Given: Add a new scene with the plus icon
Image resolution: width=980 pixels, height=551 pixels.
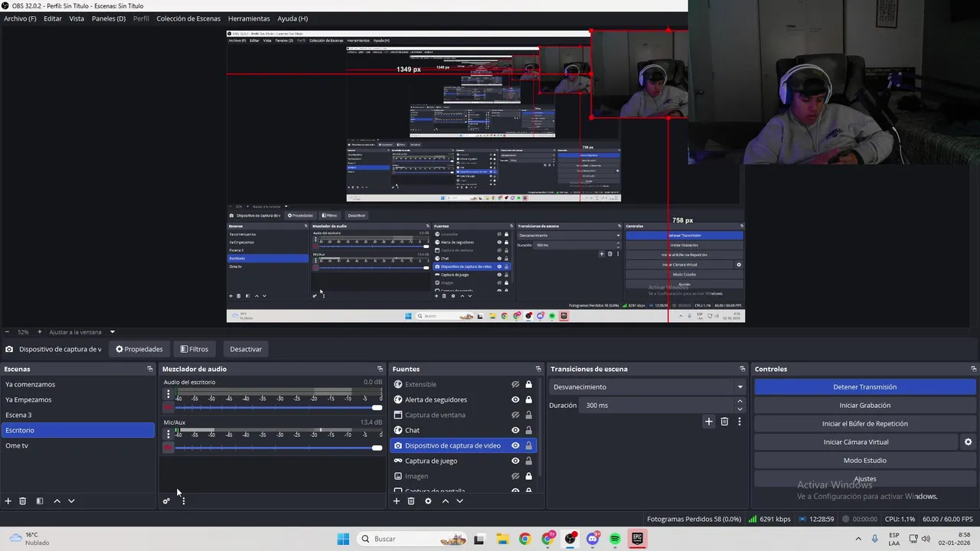Looking at the screenshot, I should (8, 501).
